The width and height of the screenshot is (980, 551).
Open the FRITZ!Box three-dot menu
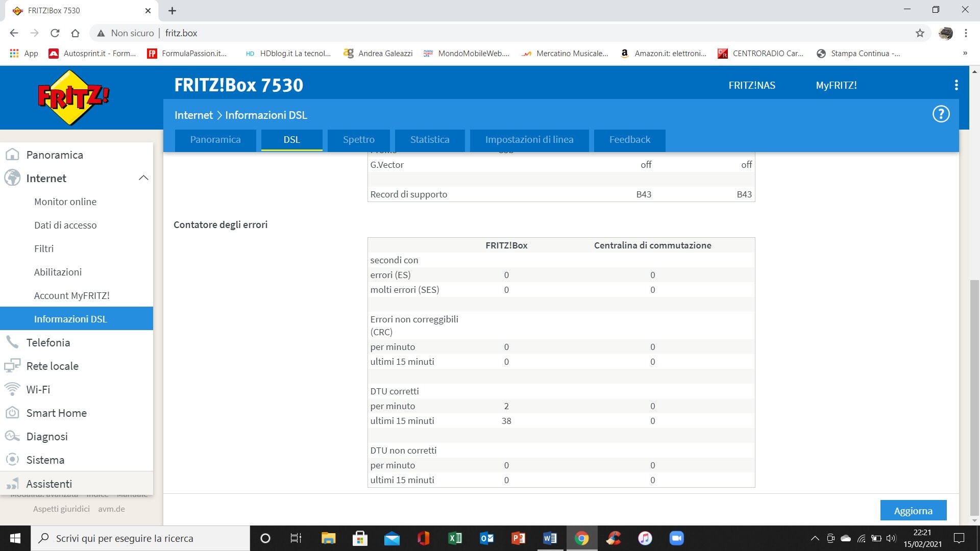coord(956,85)
